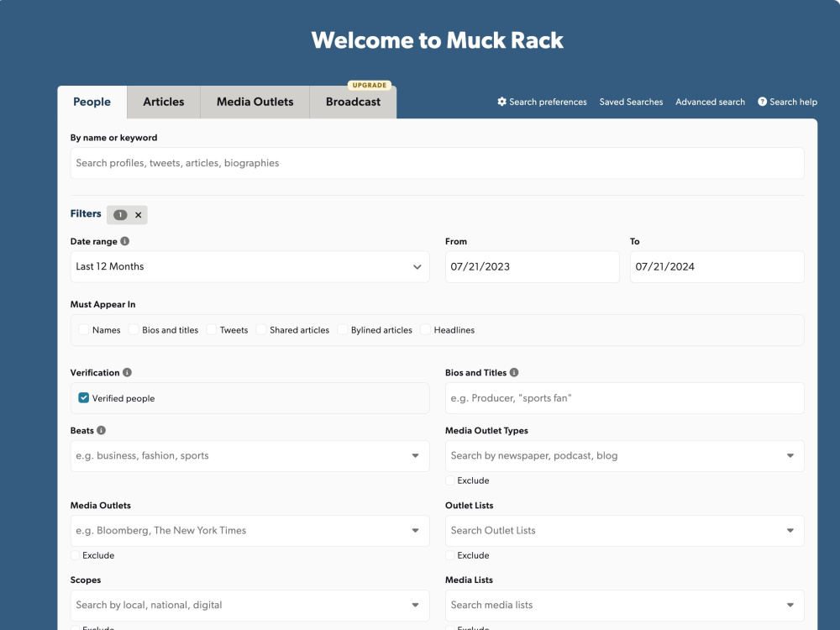The image size is (840, 630).
Task: Enable the Tweets checkbox
Action: tap(212, 329)
